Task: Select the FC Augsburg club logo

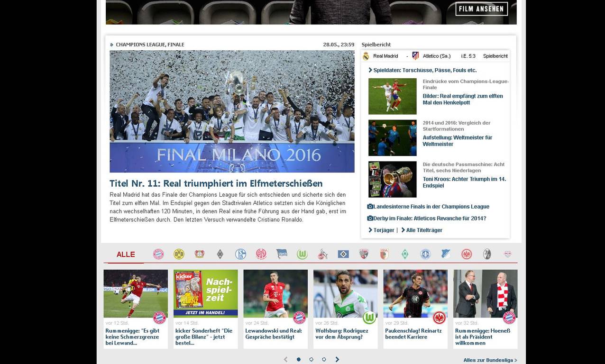Action: click(x=384, y=255)
